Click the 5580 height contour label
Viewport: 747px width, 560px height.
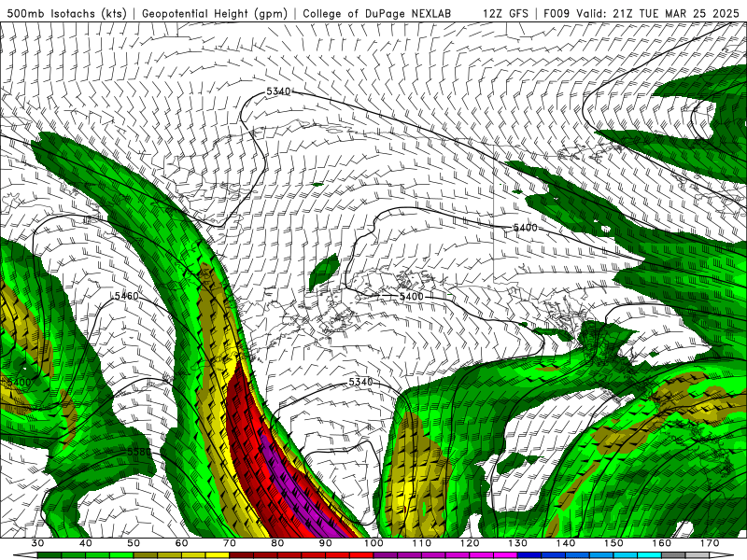click(x=139, y=451)
